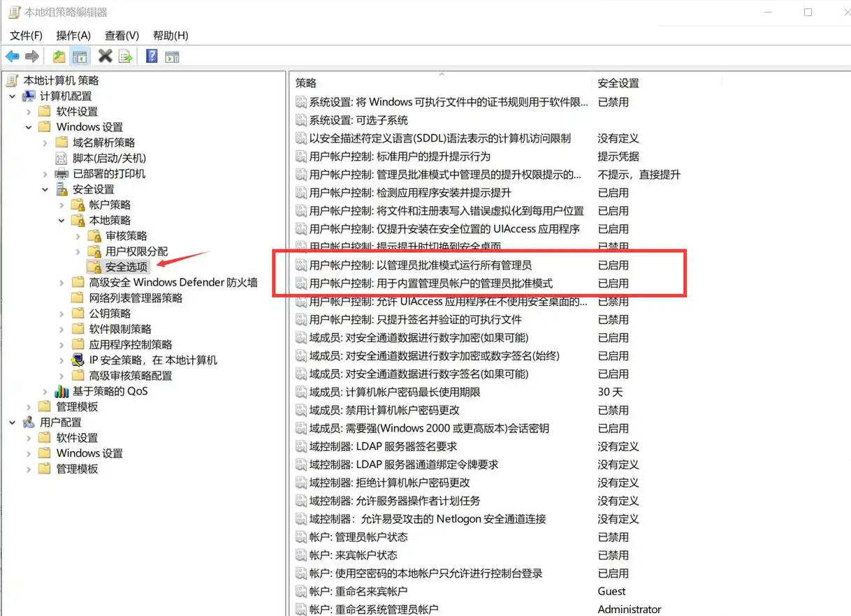Sort by the 安全设置 column header
Screen dimensions: 851x616
click(x=618, y=83)
